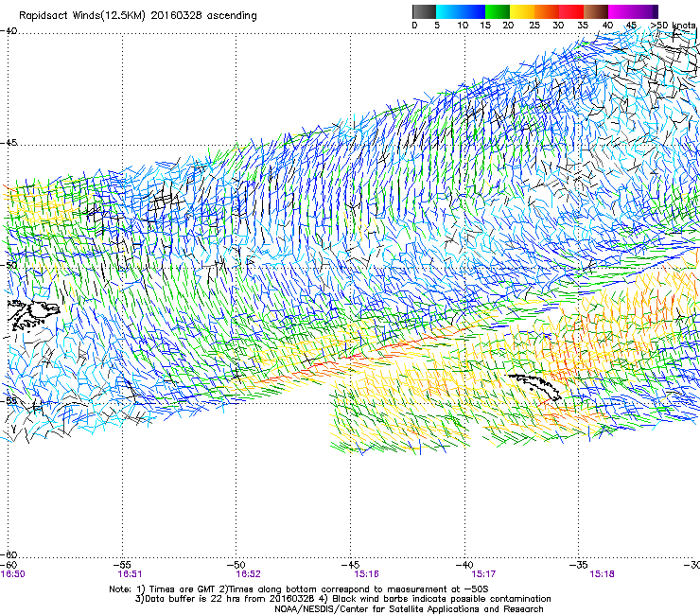Click the longitude -45 label on the bottom axis

coord(350,565)
